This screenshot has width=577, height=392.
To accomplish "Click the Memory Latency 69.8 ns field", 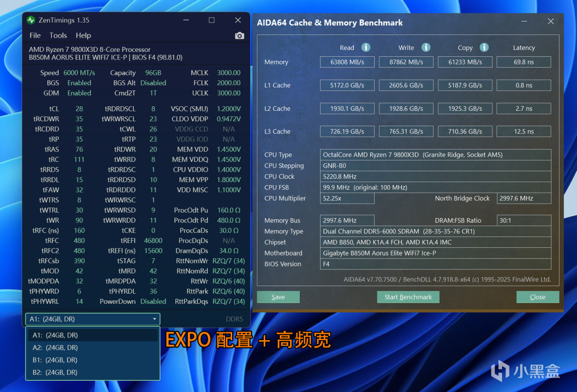I will click(524, 62).
